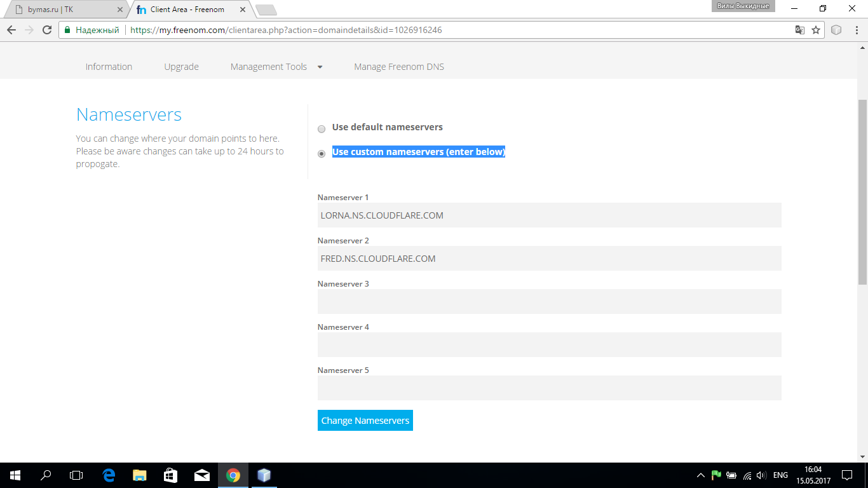Open the Windows Store taskbar icon
Viewport: 868px width, 488px height.
tap(171, 475)
